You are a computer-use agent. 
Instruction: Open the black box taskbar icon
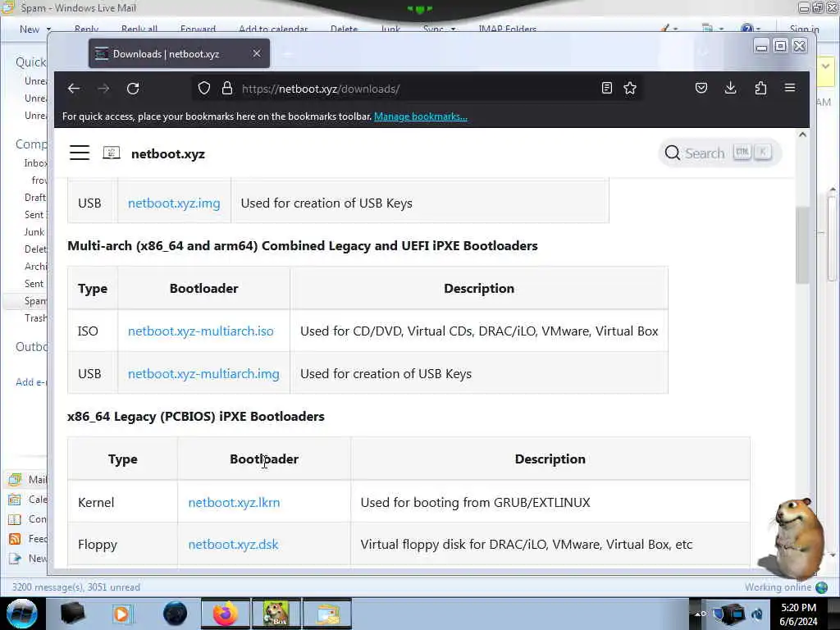(x=72, y=614)
